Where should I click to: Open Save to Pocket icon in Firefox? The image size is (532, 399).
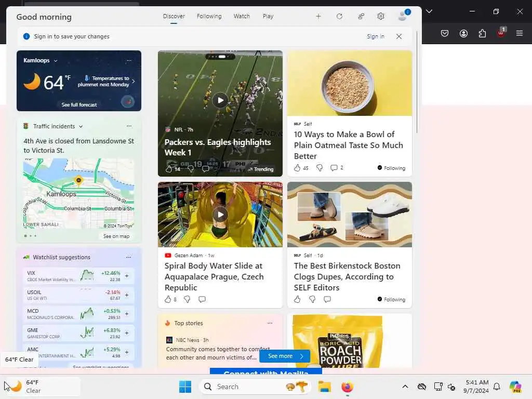[x=445, y=33]
